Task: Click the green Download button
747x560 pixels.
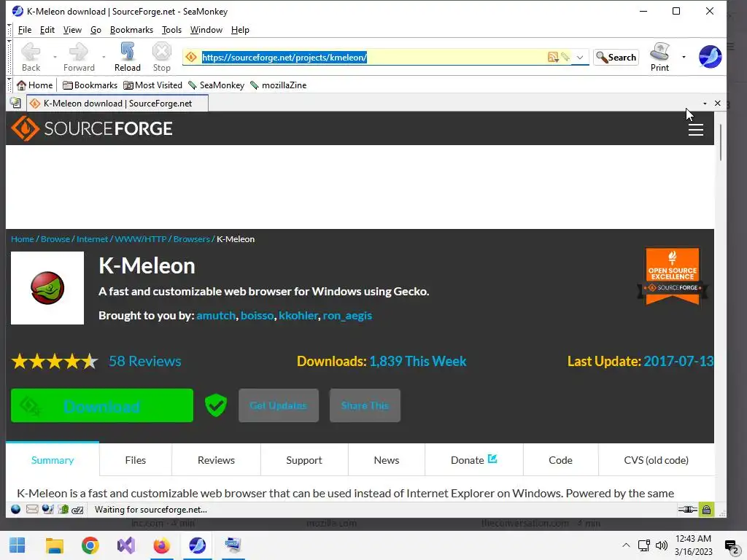Action: point(102,405)
